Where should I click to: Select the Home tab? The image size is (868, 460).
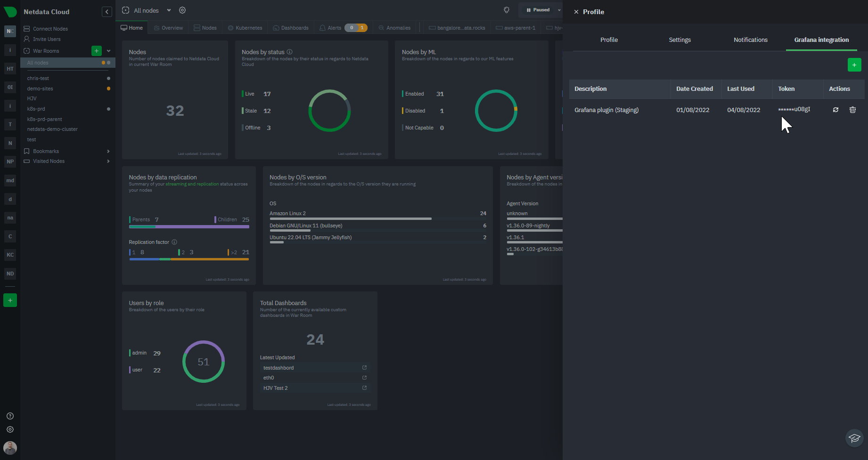(132, 28)
